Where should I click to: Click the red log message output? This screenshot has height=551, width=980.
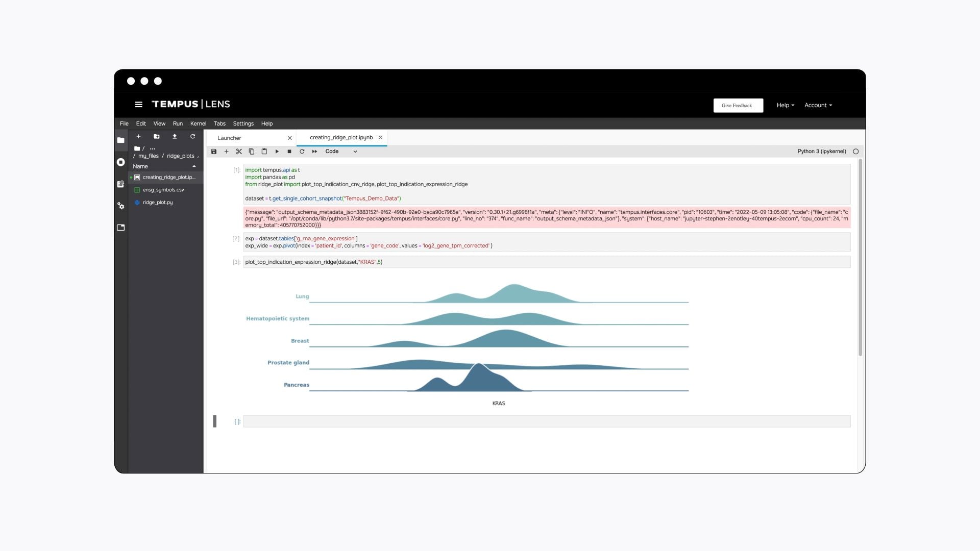click(x=547, y=218)
